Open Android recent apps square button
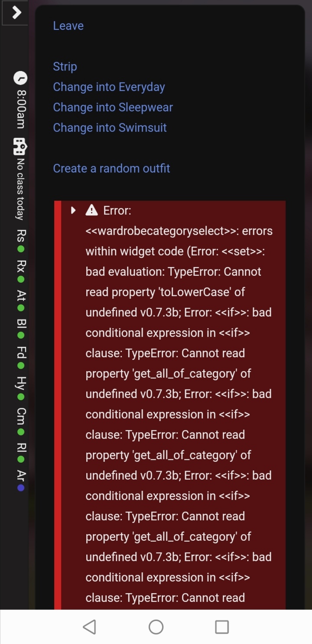 (x=222, y=627)
